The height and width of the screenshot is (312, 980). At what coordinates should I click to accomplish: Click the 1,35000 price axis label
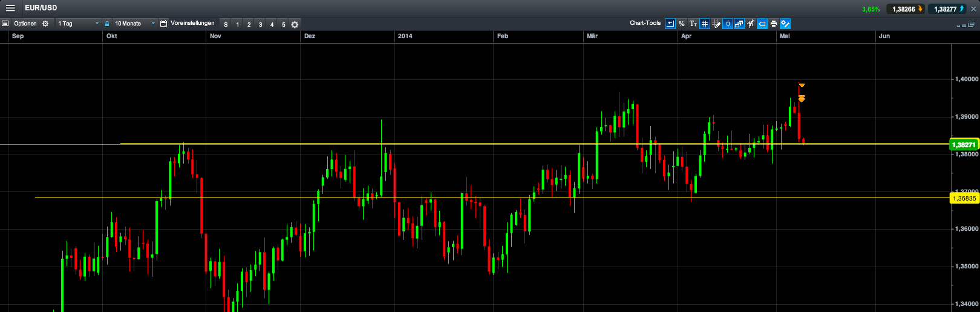coord(967,266)
